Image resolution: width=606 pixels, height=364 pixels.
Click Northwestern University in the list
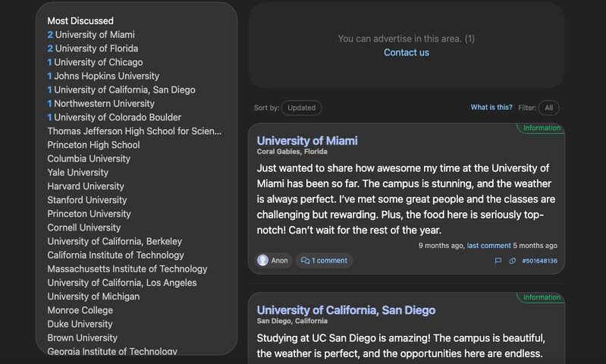[x=104, y=103]
